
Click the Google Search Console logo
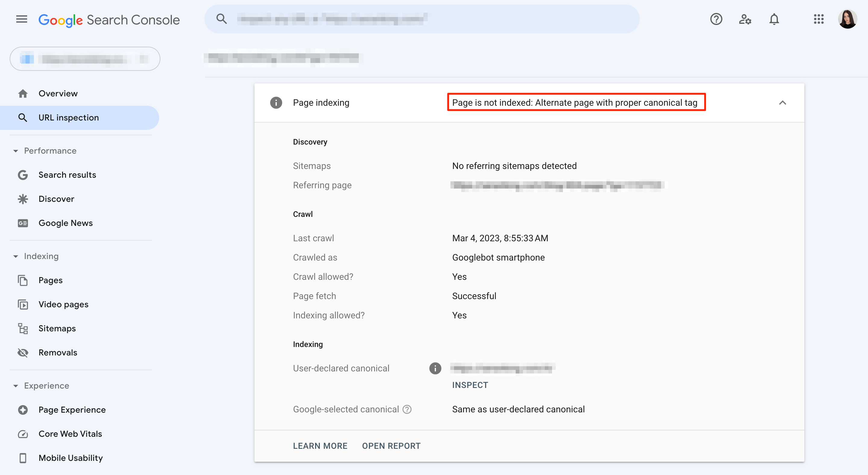pos(109,20)
